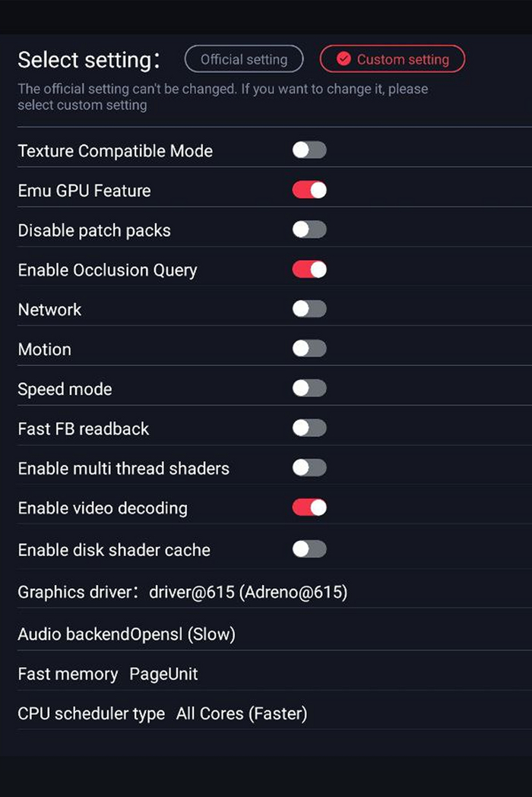The height and width of the screenshot is (797, 532).
Task: Enable the Network switch
Action: pos(309,308)
